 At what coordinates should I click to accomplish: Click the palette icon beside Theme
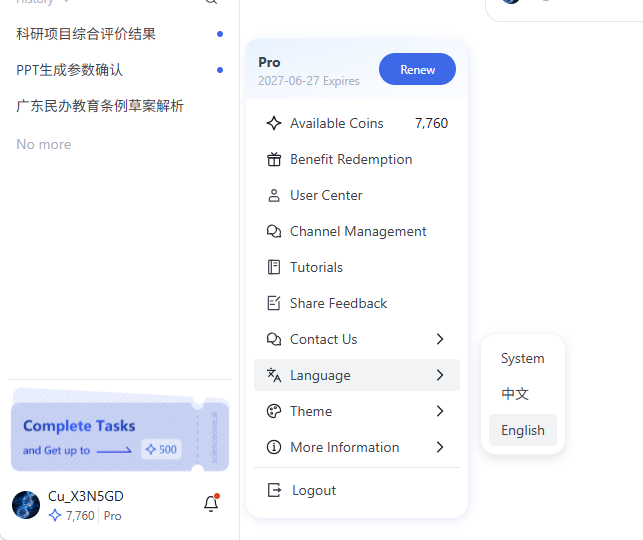[x=274, y=411]
